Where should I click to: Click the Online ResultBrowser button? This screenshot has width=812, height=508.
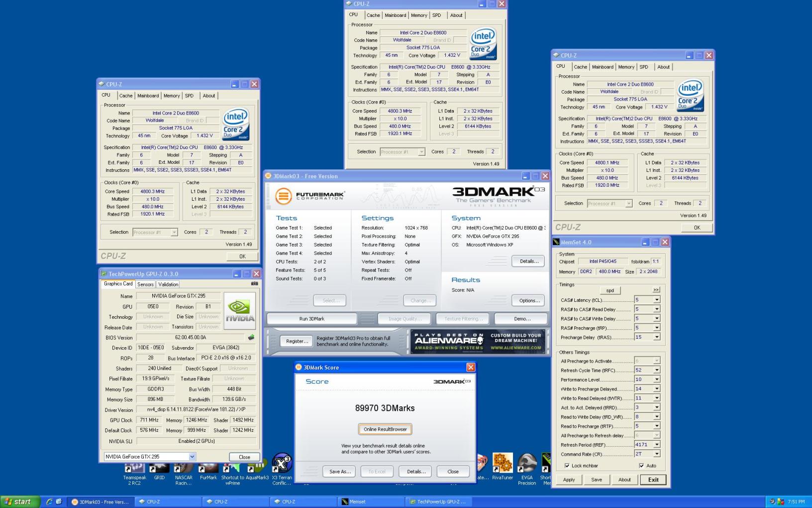point(385,429)
